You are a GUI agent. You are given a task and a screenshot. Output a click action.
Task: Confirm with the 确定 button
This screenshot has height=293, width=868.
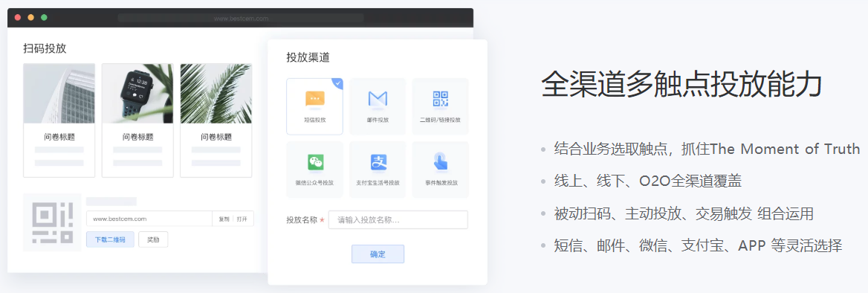coord(378,254)
